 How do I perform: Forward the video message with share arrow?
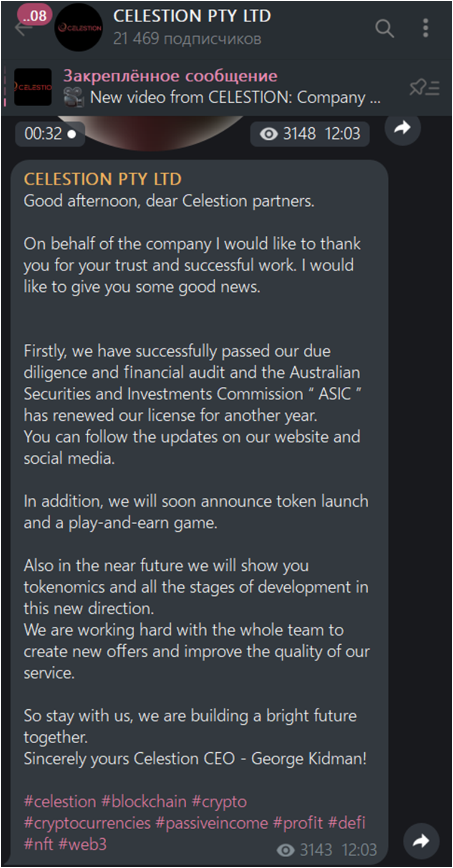(x=403, y=127)
